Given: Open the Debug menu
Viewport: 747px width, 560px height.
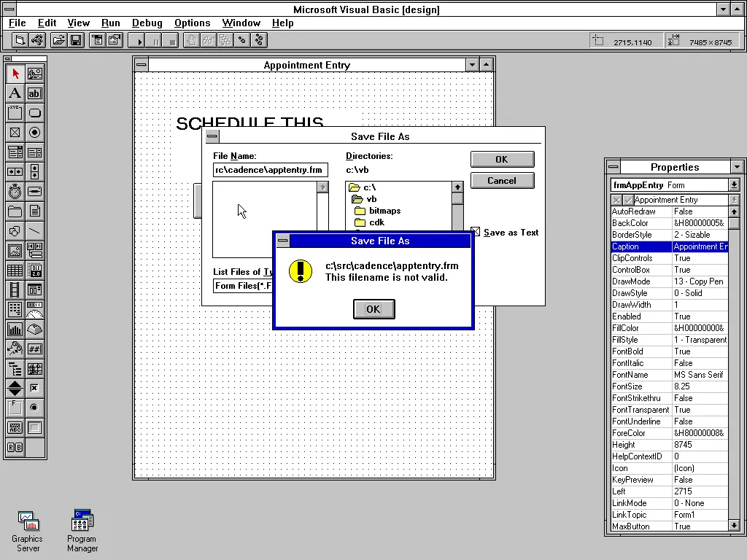Looking at the screenshot, I should (x=147, y=23).
